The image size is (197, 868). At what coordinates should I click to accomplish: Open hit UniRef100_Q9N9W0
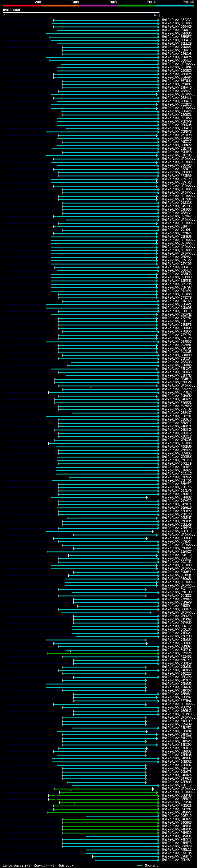pos(177,33)
